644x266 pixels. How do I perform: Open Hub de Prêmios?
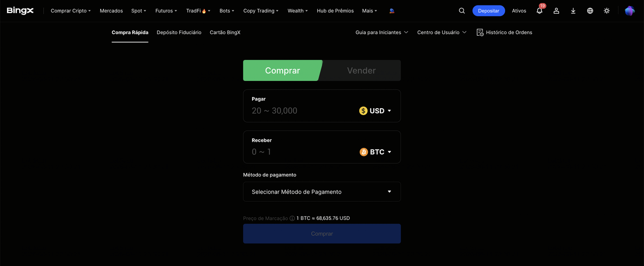coord(335,11)
